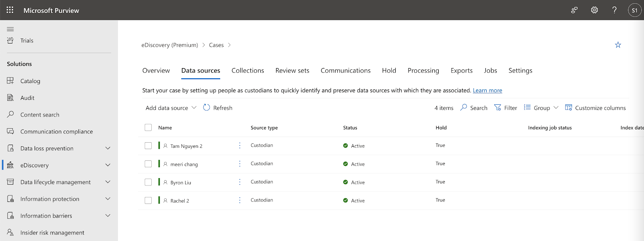Screen dimensions: 644x241
Task: Sort by the Hold column header
Action: coord(441,127)
